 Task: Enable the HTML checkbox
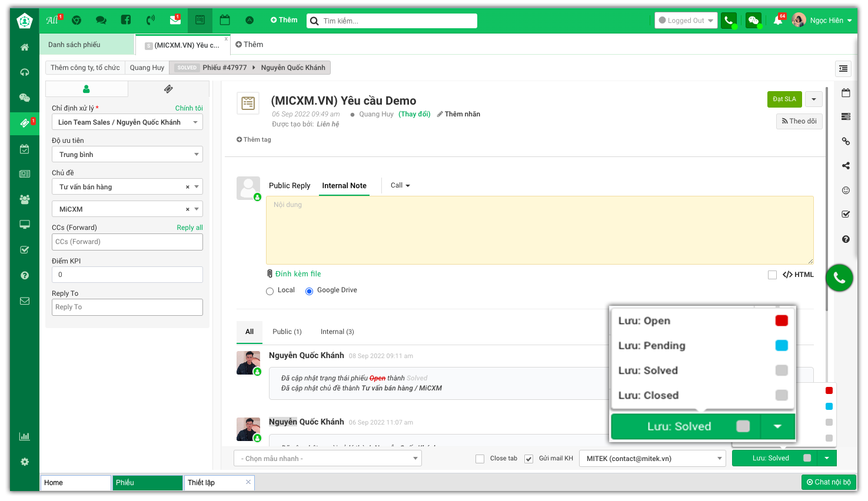point(772,275)
